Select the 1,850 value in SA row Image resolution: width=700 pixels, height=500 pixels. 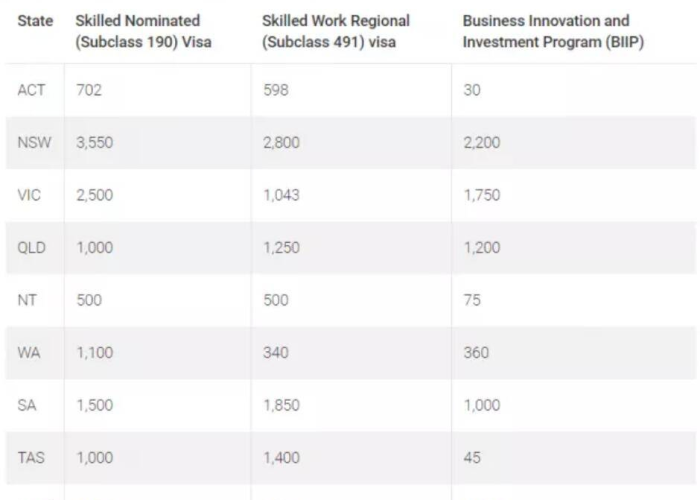pos(281,405)
